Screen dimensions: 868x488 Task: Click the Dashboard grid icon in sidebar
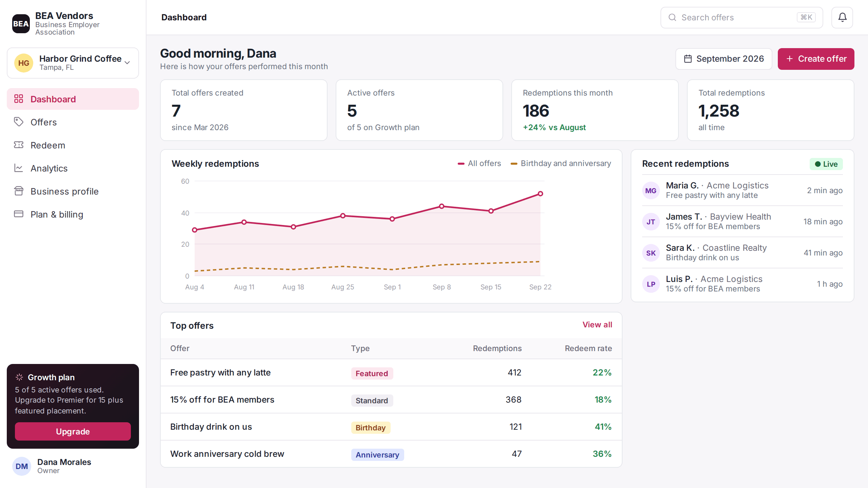coord(19,99)
